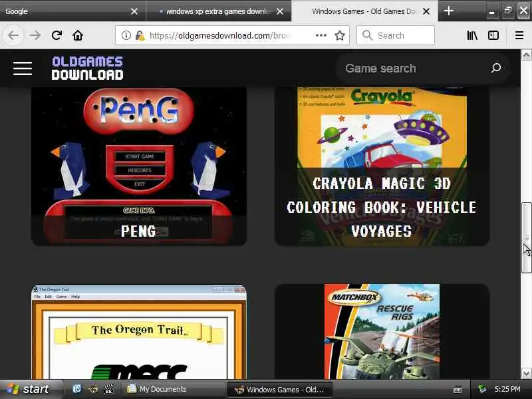This screenshot has height=399, width=532.
Task: Click the page scrollbar up arrow
Action: (526, 55)
